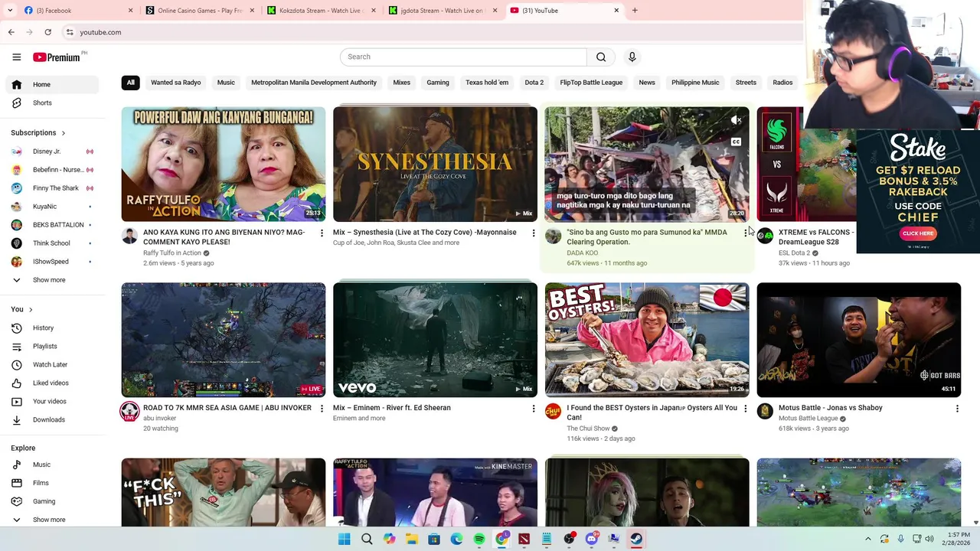Open Motus Battle - Jonas vs Shaboy title
The height and width of the screenshot is (551, 980).
(831, 408)
